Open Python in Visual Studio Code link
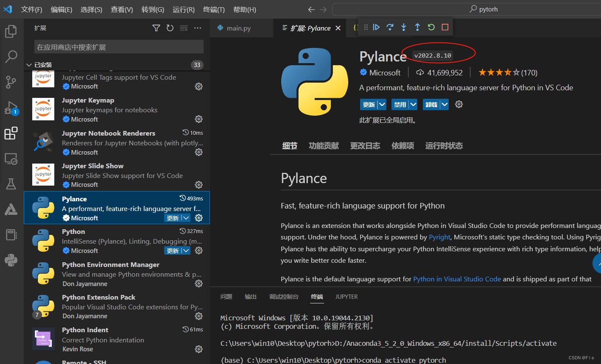Image resolution: width=601 pixels, height=364 pixels. pos(457,279)
